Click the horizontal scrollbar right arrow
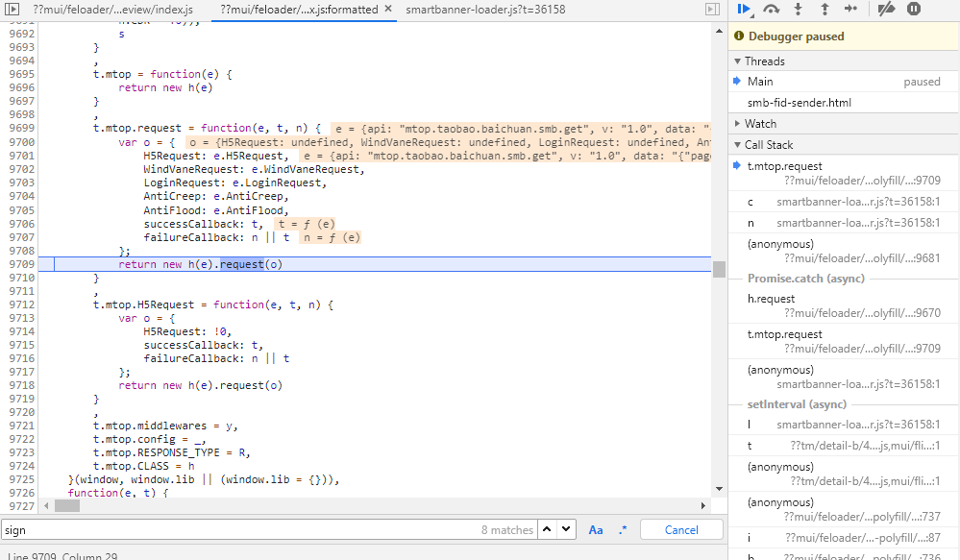Viewport: 960px width, 560px height. click(x=703, y=506)
